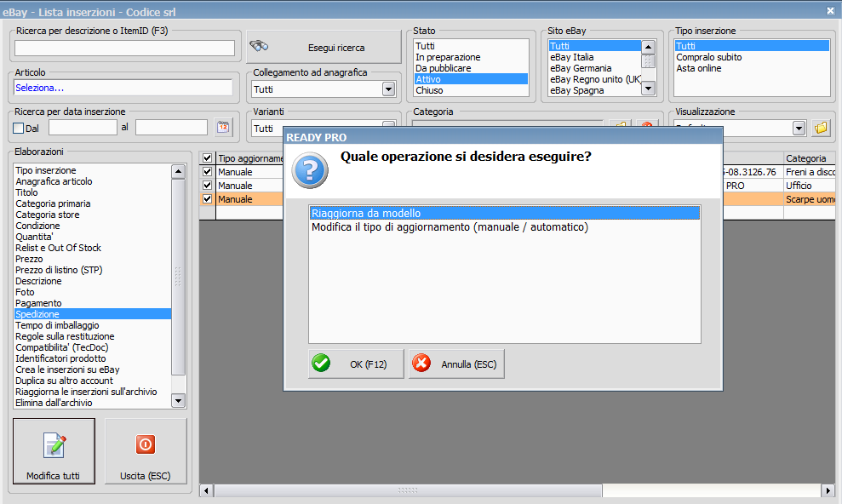Select Relist e Out Of Stock entry
The image size is (842, 504).
92,248
